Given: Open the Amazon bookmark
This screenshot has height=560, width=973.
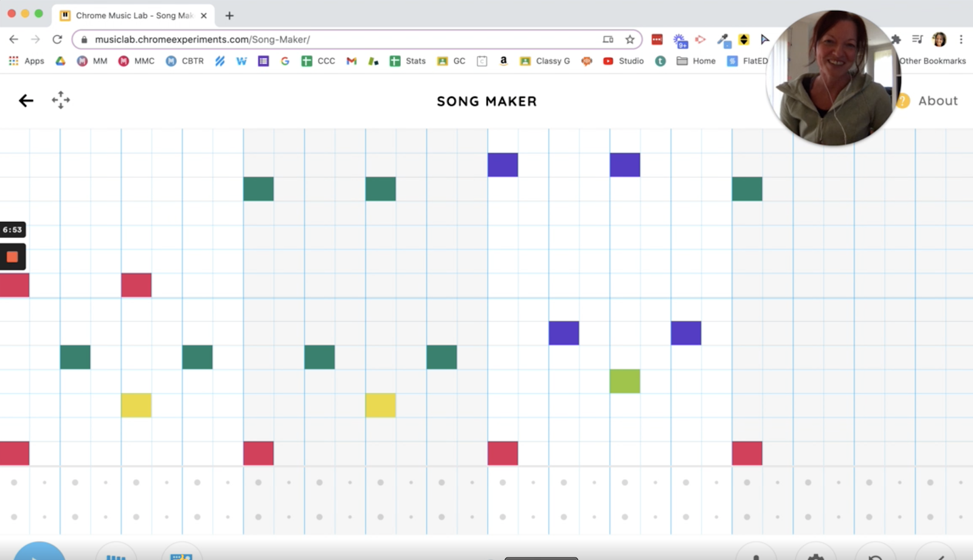Looking at the screenshot, I should tap(504, 61).
